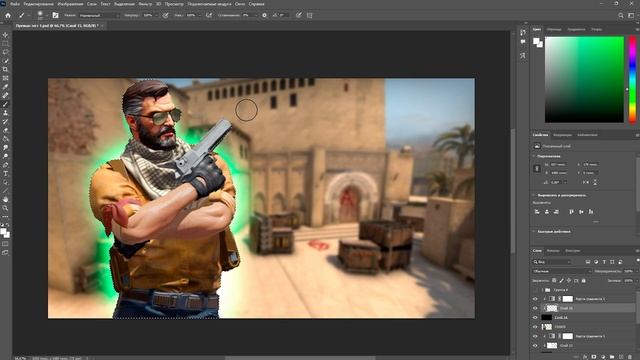Select the Move tool

pos(5,35)
